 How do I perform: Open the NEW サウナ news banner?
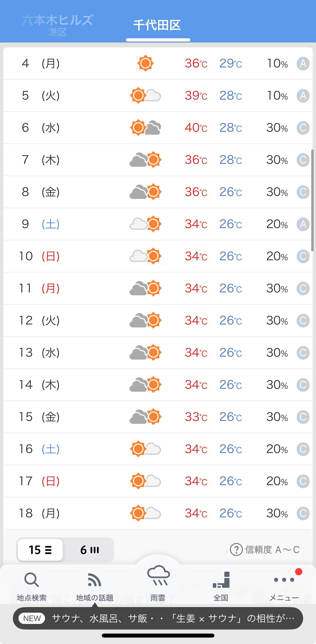pos(158,618)
